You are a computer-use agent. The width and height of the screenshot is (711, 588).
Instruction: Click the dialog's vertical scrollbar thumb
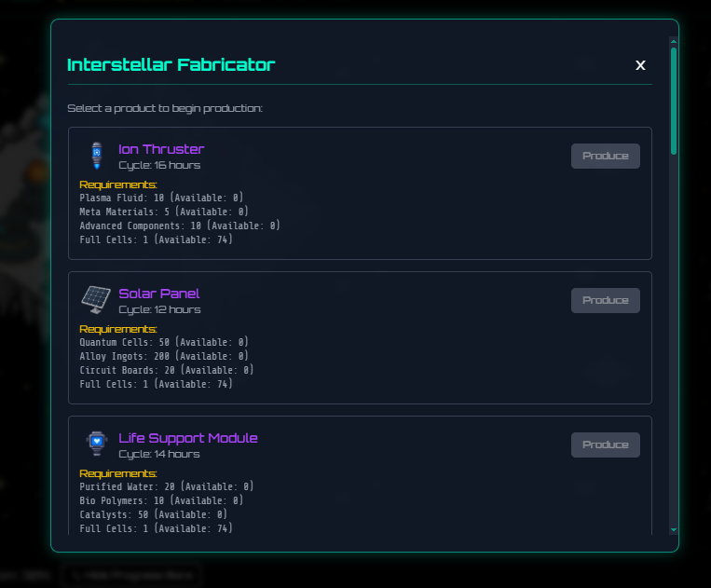click(x=674, y=101)
